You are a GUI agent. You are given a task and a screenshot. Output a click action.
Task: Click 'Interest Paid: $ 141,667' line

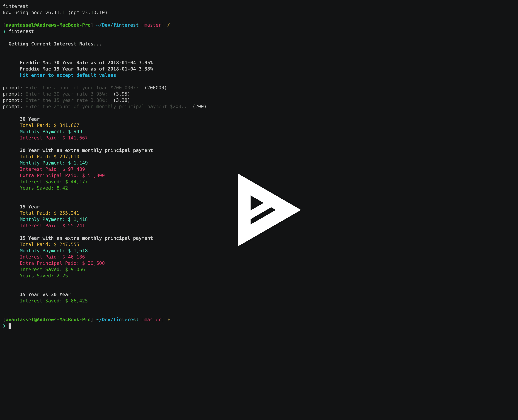pyautogui.click(x=54, y=138)
